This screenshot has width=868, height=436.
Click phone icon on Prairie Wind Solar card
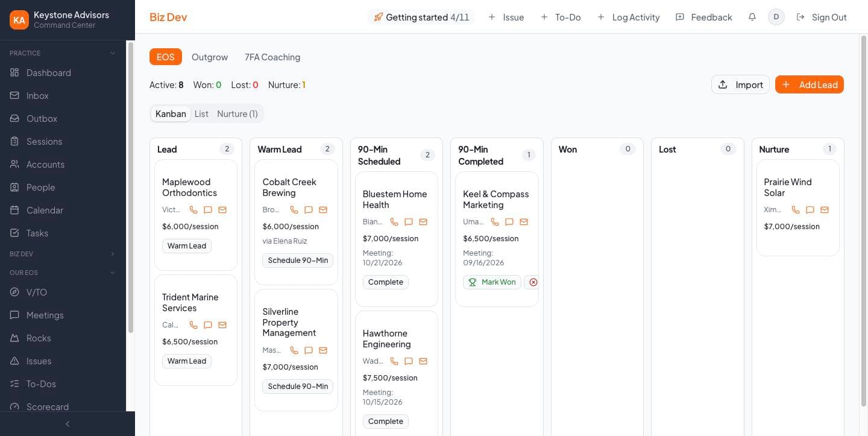[796, 210]
